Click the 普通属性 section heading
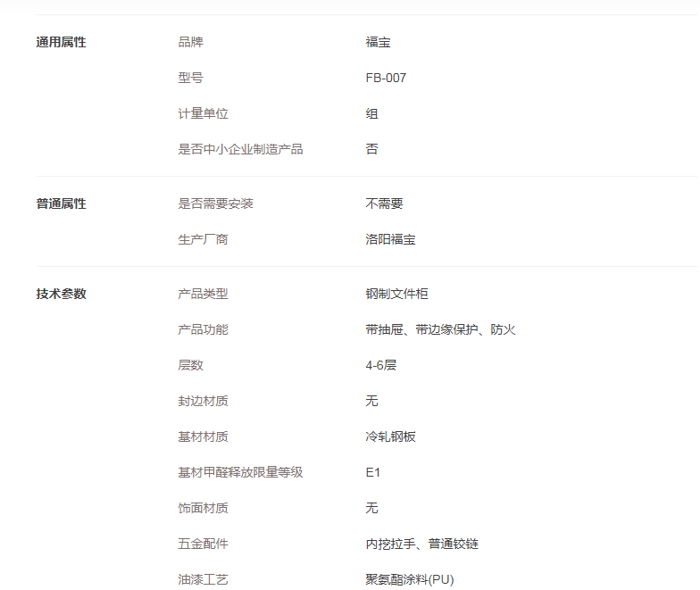The width and height of the screenshot is (700, 590). tap(61, 204)
